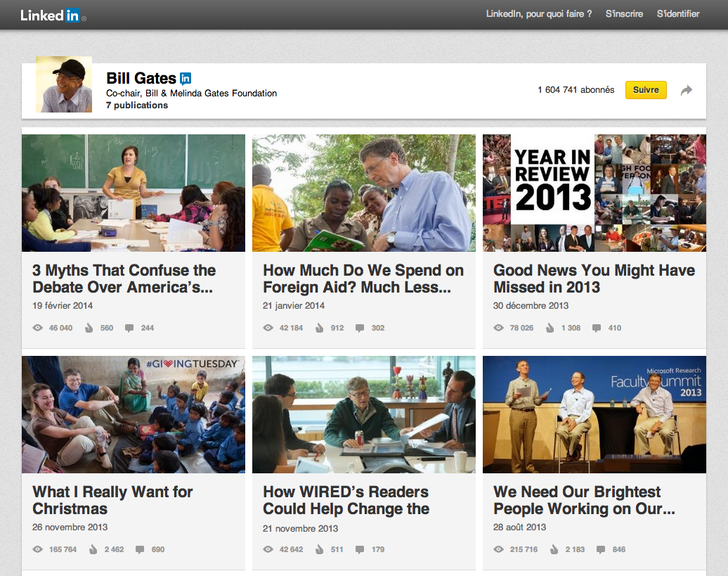Open the S'inscrire sign-up link
Viewport: 728px width, 576px height.
point(624,14)
